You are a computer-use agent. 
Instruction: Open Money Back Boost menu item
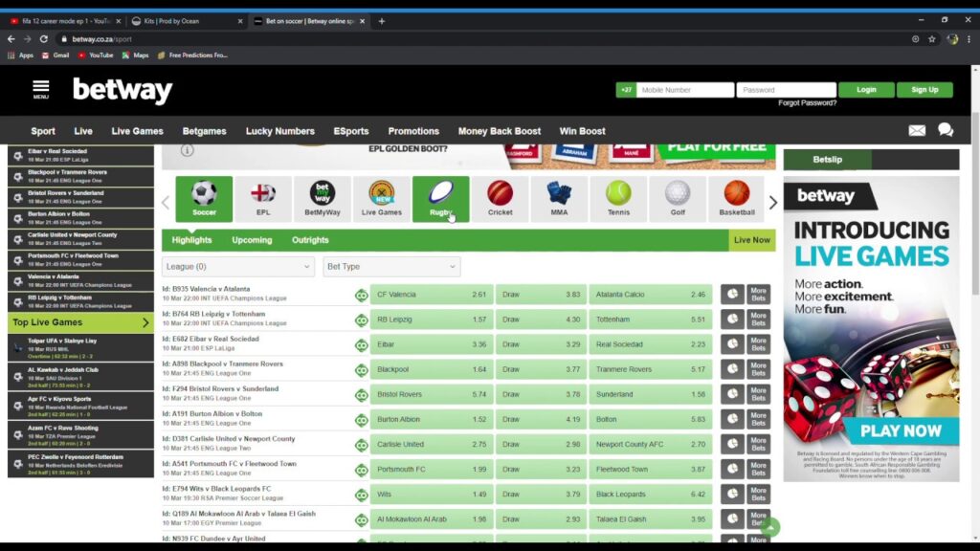click(500, 131)
